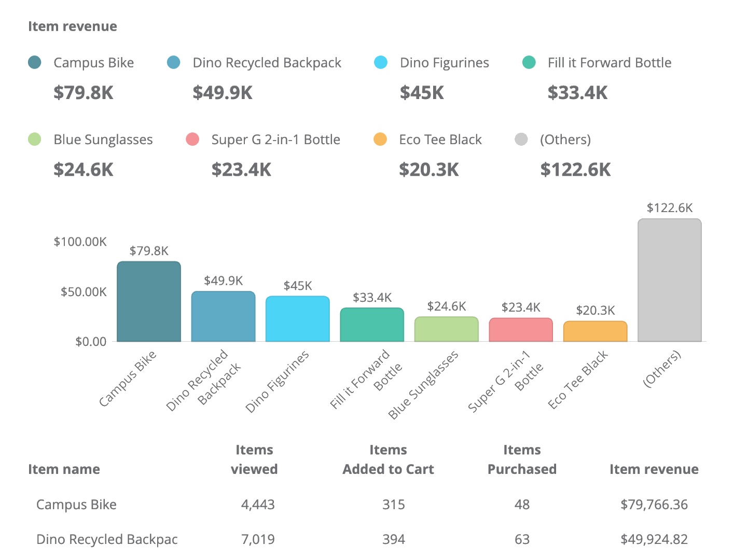The height and width of the screenshot is (560, 747).
Task: Click the $122.6K legend value
Action: pyautogui.click(x=576, y=170)
